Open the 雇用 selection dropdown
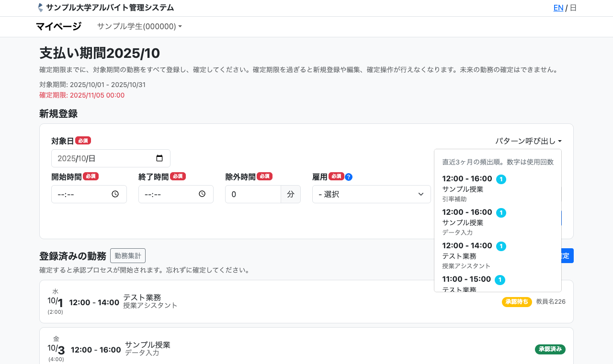Image resolution: width=613 pixels, height=364 pixels. pyautogui.click(x=371, y=194)
